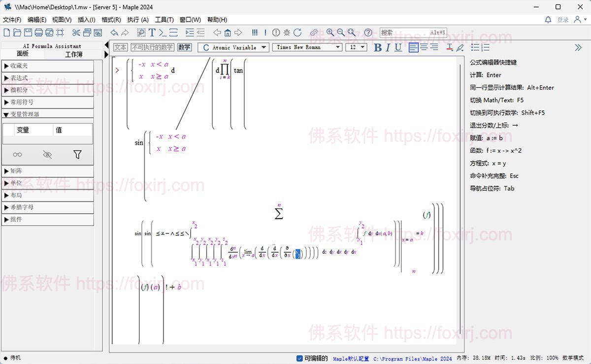The width and height of the screenshot is (591, 364).
Task: Toggle the crossed-eye hide variables icon
Action: pos(47,155)
